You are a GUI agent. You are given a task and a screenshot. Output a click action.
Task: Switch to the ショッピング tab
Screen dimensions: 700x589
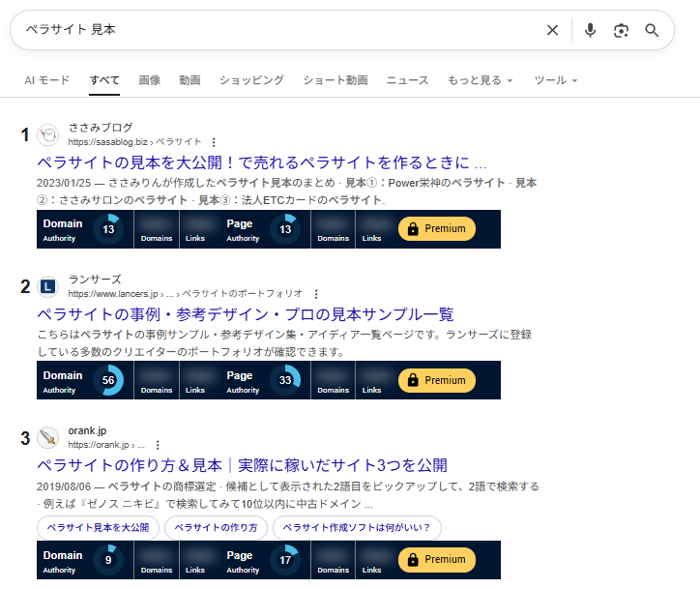[x=251, y=80]
